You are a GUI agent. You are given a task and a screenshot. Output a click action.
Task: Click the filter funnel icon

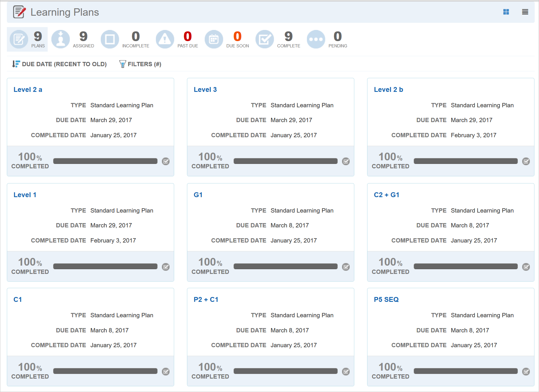pos(122,64)
